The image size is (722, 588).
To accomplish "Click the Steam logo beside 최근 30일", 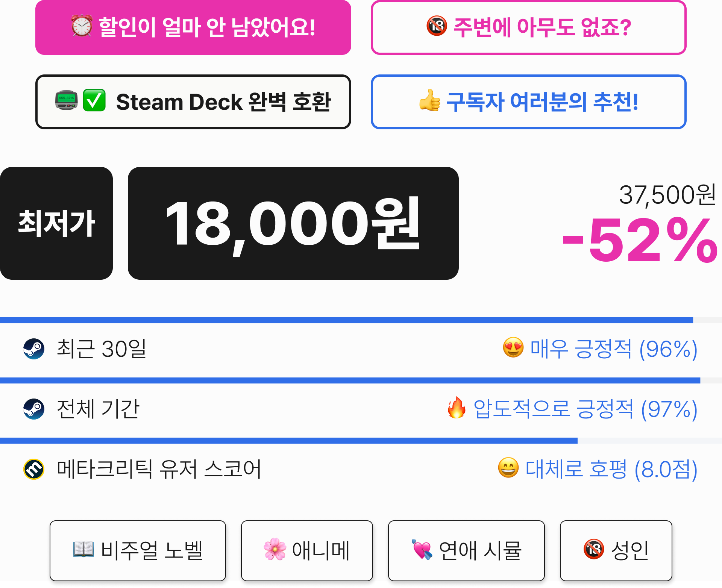I will tap(34, 349).
